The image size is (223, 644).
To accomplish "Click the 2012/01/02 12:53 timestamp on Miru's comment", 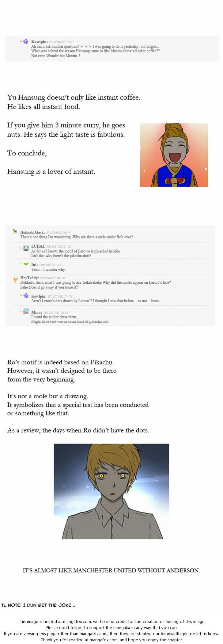I will (x=56, y=313).
